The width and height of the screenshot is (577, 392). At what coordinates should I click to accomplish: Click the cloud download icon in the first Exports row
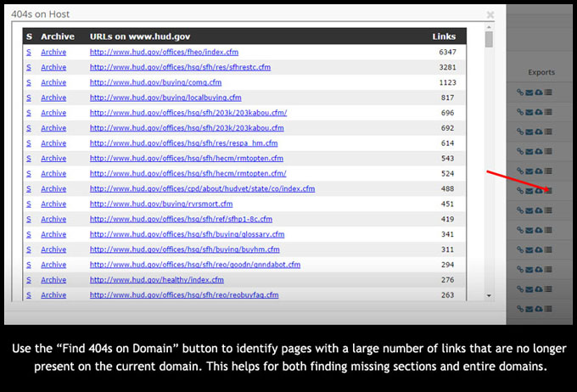coord(539,92)
